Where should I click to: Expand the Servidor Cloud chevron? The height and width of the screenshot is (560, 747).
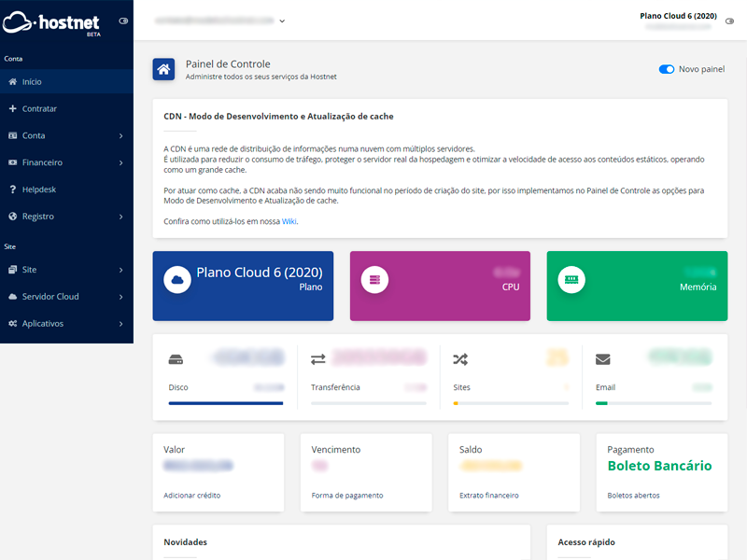(121, 297)
